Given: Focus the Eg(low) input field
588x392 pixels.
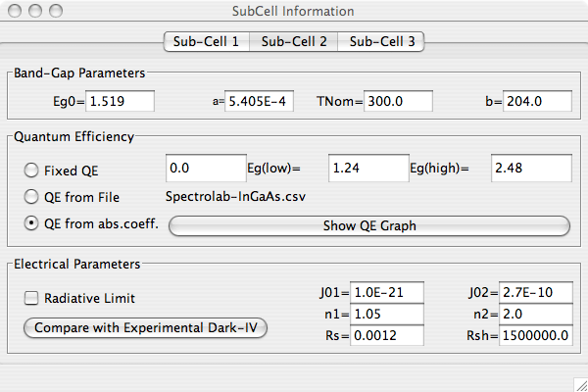Looking at the screenshot, I should click(x=367, y=169).
